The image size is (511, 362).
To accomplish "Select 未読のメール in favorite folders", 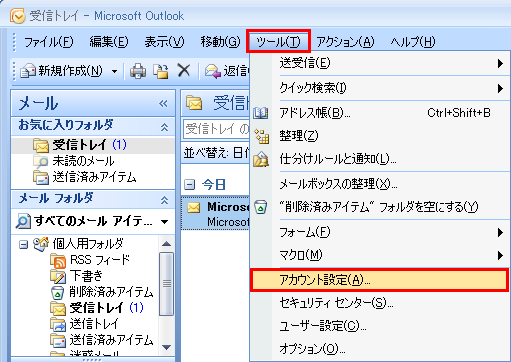I will pyautogui.click(x=83, y=162).
